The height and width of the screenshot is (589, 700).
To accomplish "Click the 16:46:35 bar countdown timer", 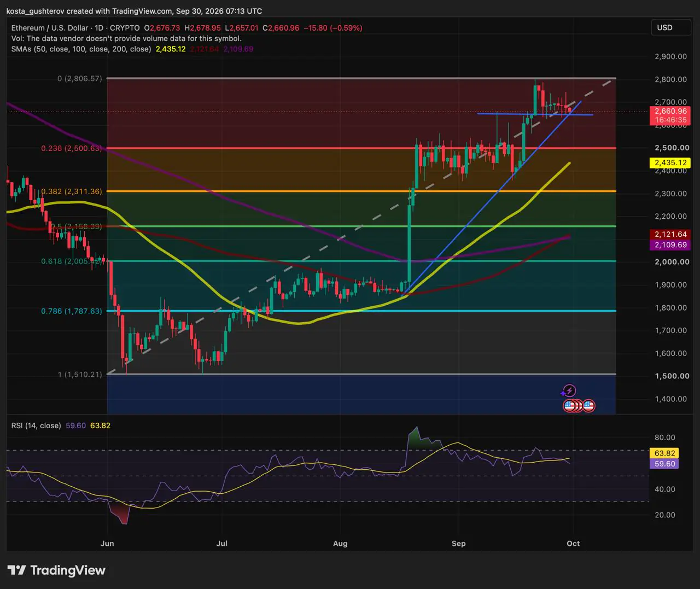I will [x=671, y=120].
